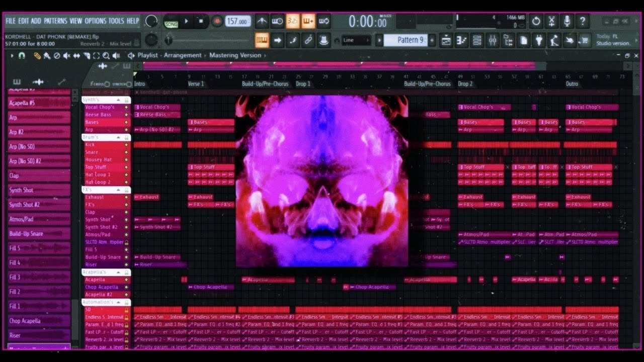Select the zoom magnifier tool in Playlist
The image size is (644, 362).
coord(106,56)
